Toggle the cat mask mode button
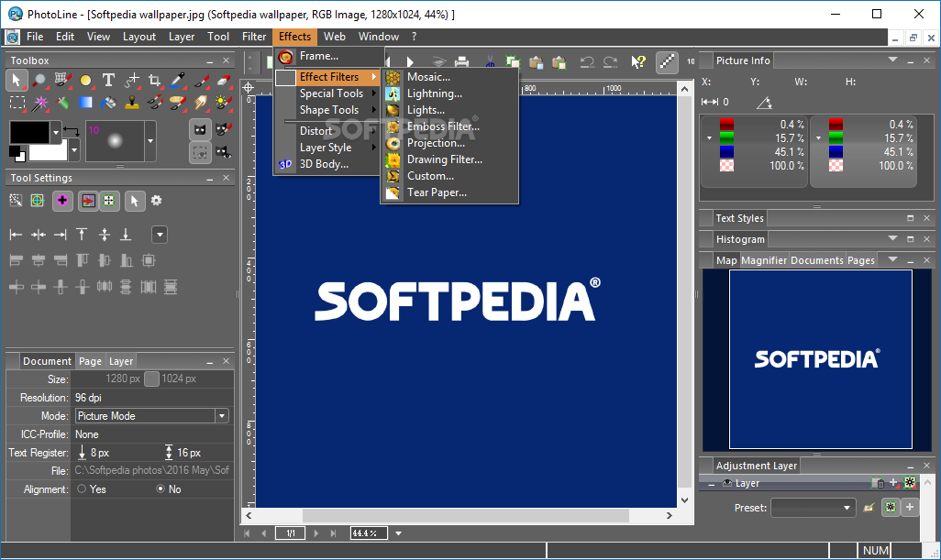This screenshot has height=560, width=941. pyautogui.click(x=201, y=129)
